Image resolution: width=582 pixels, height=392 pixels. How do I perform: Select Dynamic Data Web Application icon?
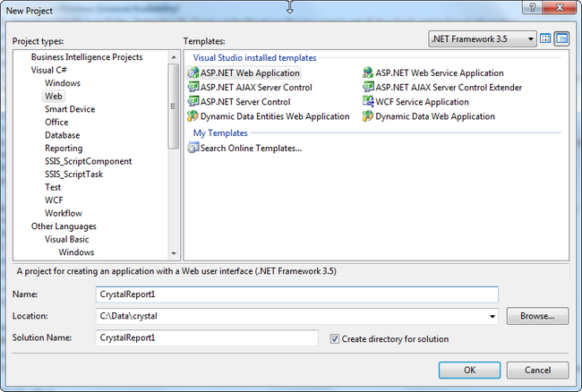[x=368, y=116]
